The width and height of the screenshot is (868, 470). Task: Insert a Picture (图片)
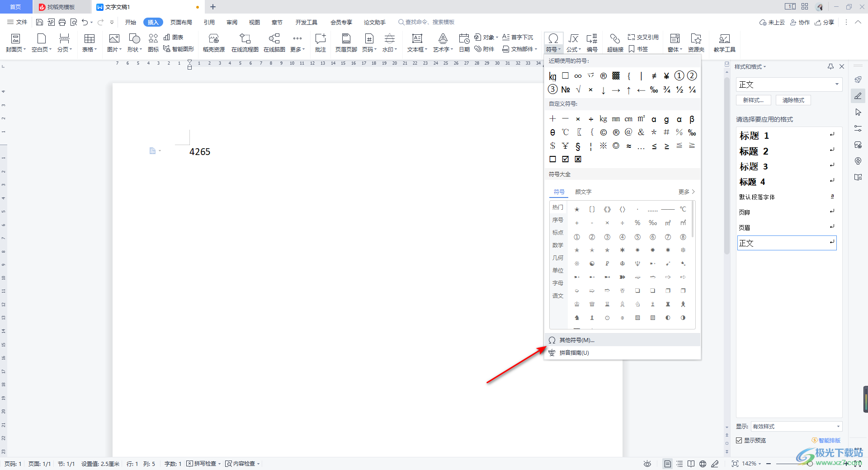point(114,43)
